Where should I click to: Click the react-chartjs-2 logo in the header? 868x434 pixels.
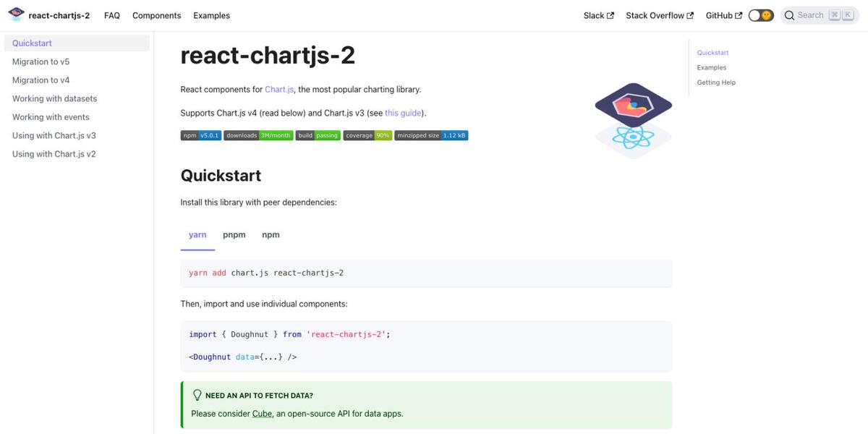click(14, 12)
